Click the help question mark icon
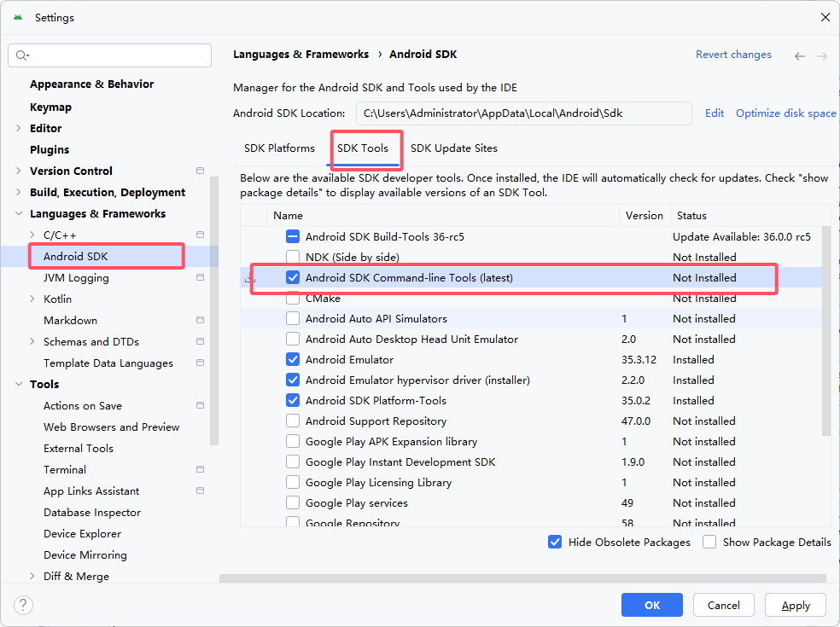 coord(23,605)
